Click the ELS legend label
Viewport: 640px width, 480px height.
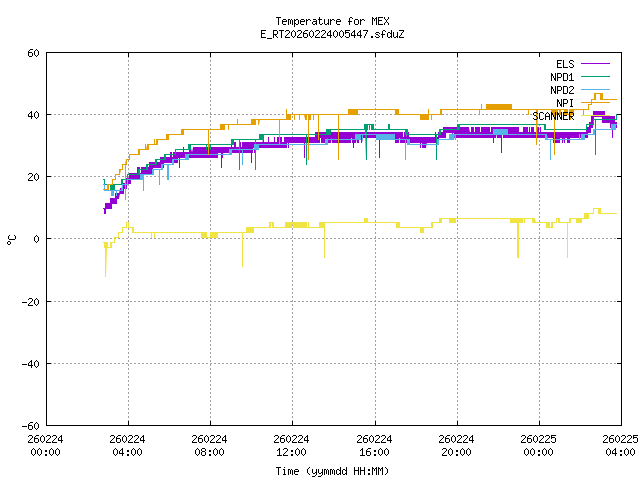565,64
